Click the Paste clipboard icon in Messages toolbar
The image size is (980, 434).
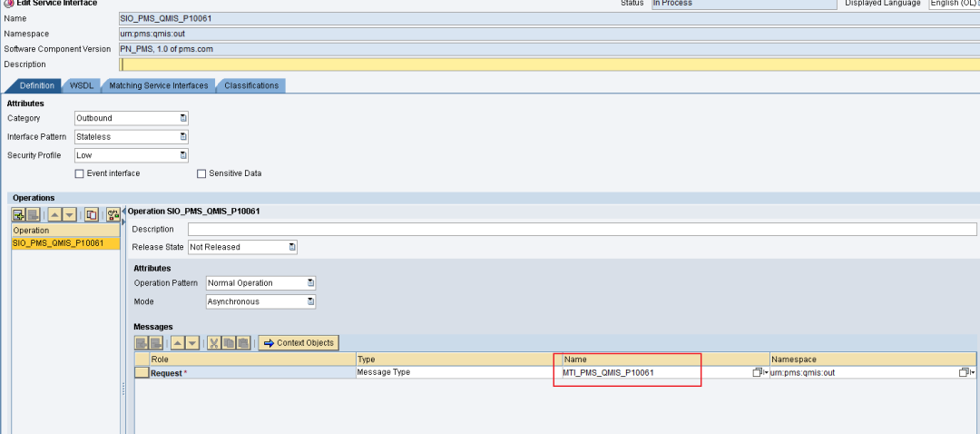click(242, 342)
